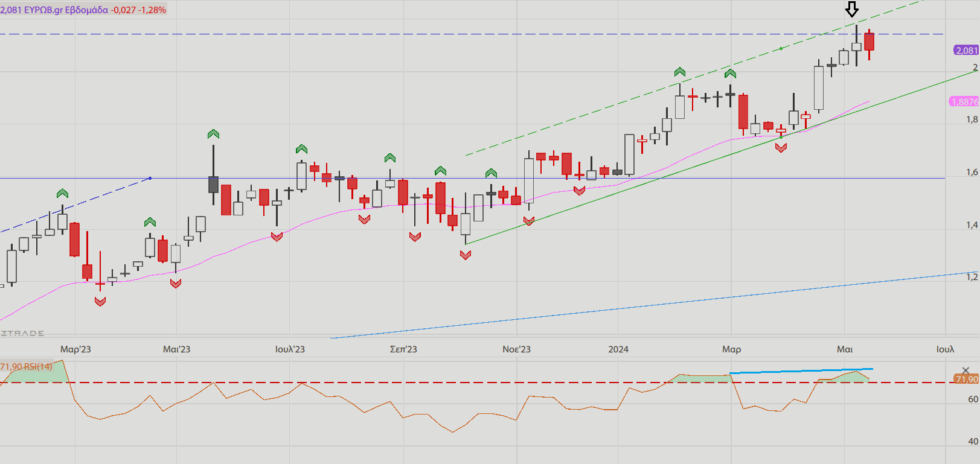980x464 pixels.
Task: Click the 1,4 price axis label
Action: click(x=972, y=225)
